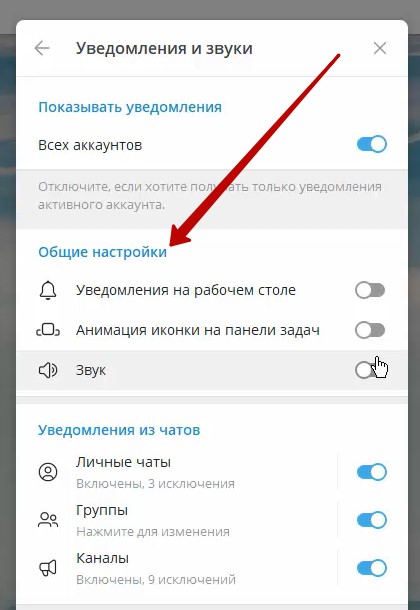420x610 pixels.
Task: Close the notifications settings dialog
Action: (380, 48)
